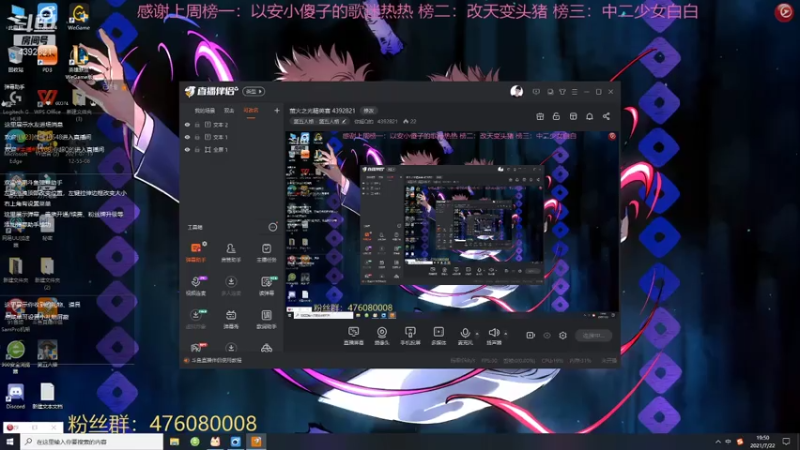Click the unlocked padlock icon above preview
The image size is (800, 450).
pyautogui.click(x=556, y=116)
